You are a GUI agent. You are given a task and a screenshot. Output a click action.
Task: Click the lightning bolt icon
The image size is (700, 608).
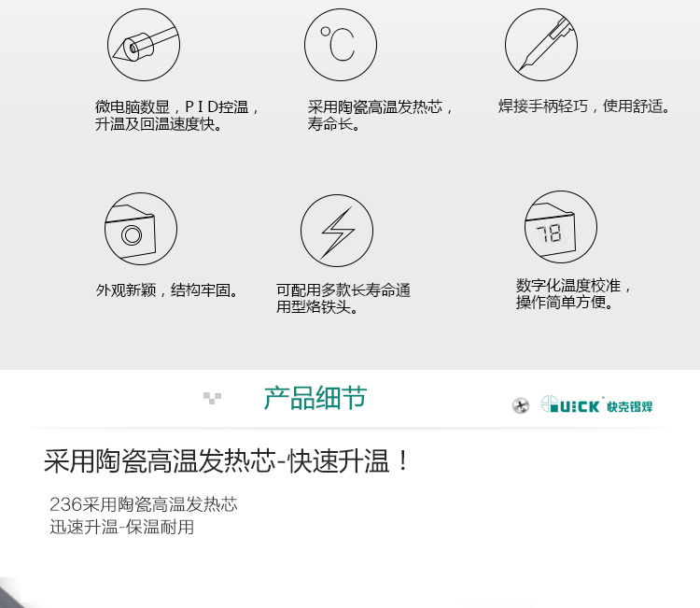click(337, 231)
